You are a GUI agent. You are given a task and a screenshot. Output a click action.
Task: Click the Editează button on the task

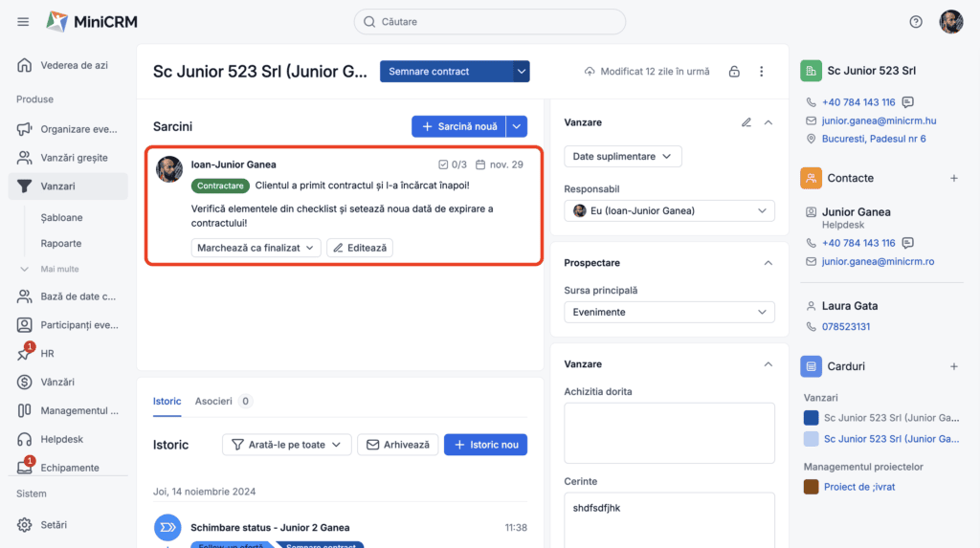click(x=360, y=248)
